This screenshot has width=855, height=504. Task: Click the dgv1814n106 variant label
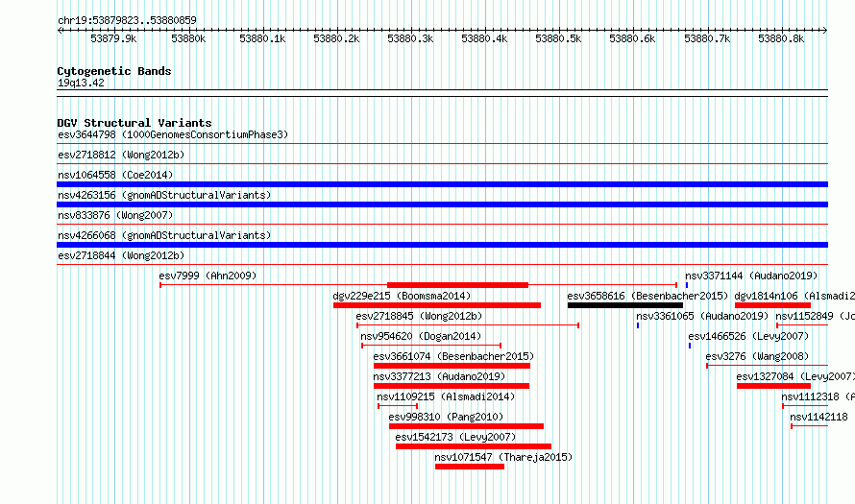coord(794,296)
